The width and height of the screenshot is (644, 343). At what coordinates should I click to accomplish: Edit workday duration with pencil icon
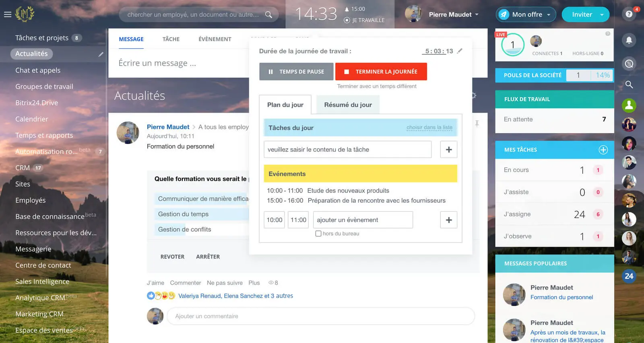(460, 51)
